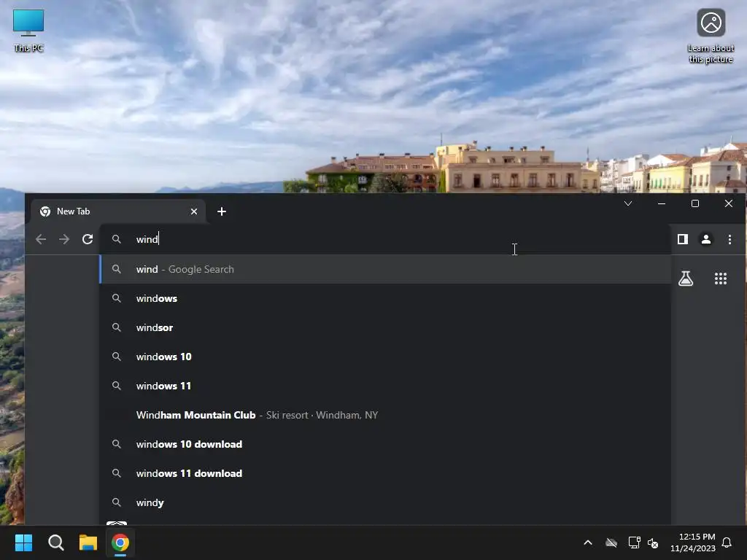Go forward in Chrome
Viewport: 747px width, 560px height.
[64, 239]
